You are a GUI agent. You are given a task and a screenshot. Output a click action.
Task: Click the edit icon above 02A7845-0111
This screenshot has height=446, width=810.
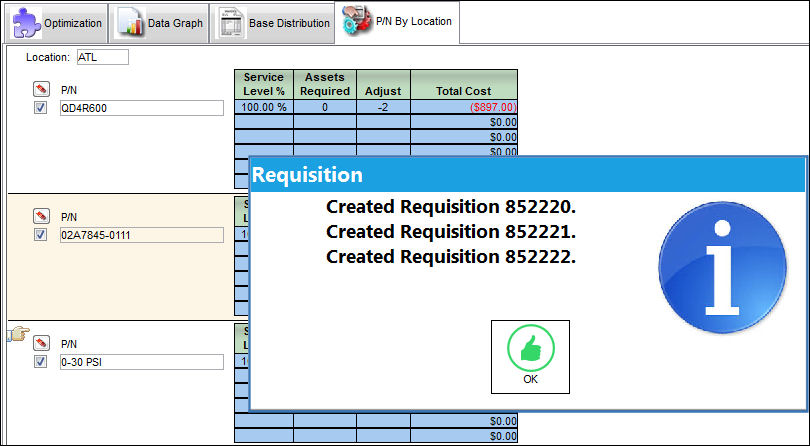coord(41,216)
